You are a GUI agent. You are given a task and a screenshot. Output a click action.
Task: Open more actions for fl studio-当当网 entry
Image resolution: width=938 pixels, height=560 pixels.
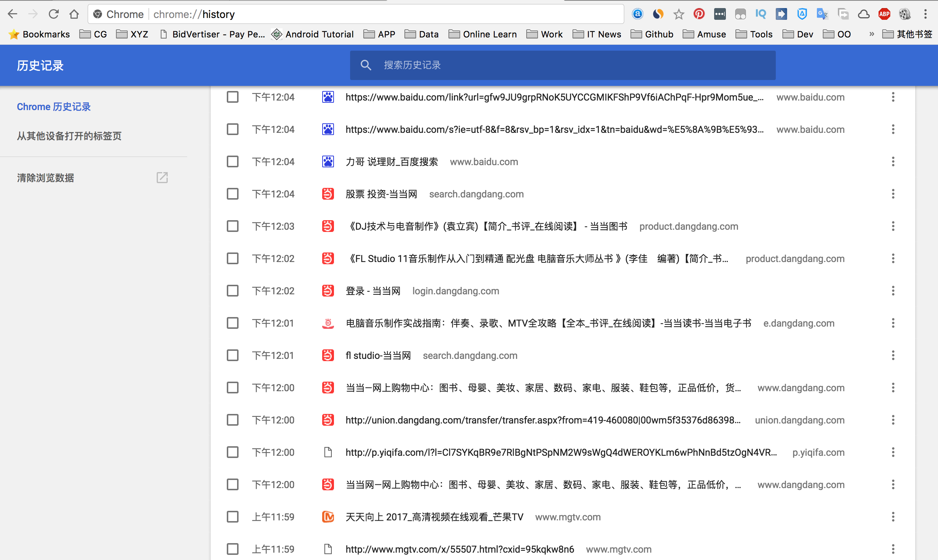pos(893,355)
